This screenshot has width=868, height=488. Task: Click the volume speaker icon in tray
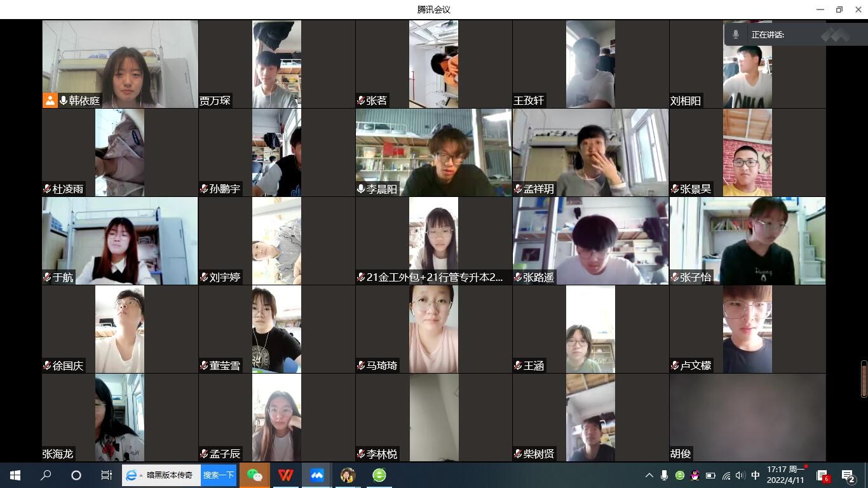click(x=740, y=475)
